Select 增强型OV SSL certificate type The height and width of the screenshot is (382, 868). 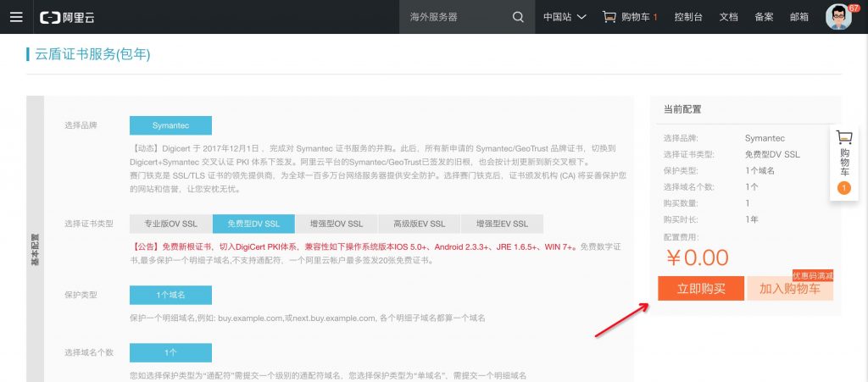[x=337, y=224]
